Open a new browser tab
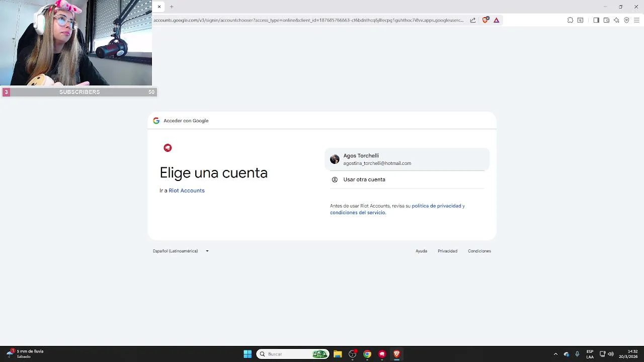 pyautogui.click(x=172, y=7)
